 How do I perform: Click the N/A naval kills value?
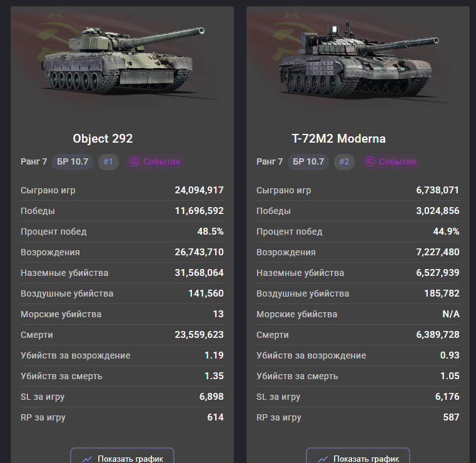point(450,314)
